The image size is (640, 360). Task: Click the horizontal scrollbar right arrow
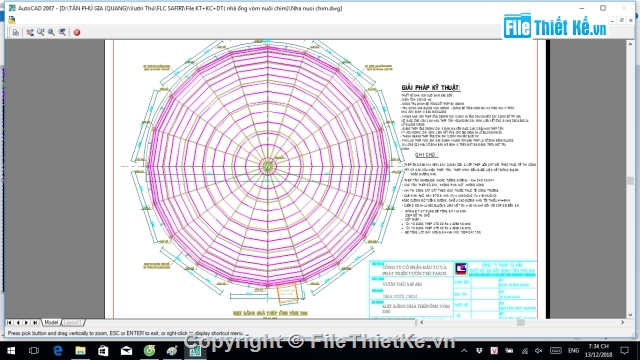[x=622, y=322]
